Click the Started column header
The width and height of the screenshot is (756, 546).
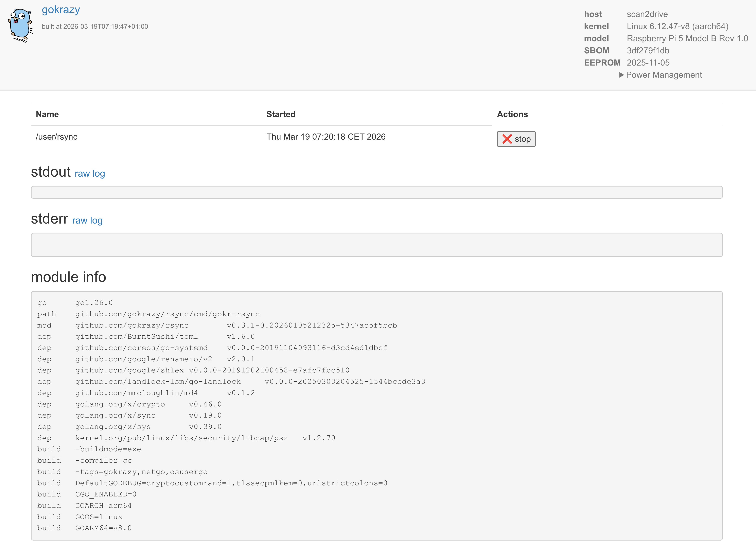coord(281,114)
